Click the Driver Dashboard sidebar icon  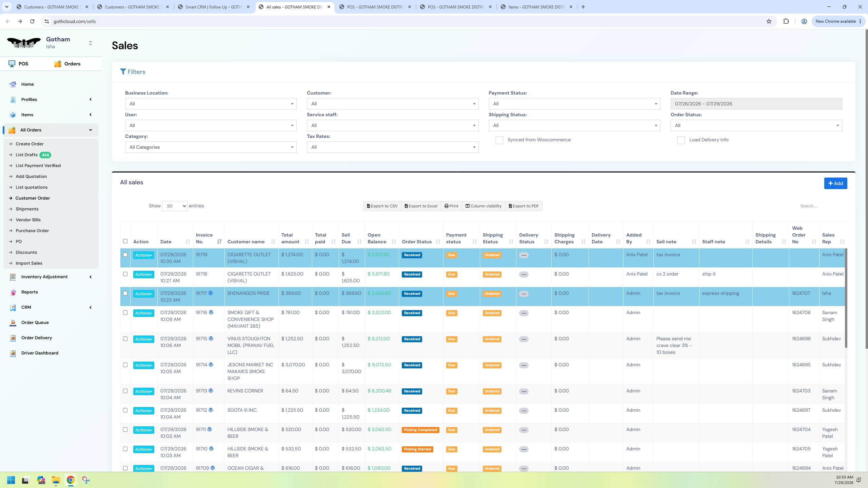coord(13,353)
